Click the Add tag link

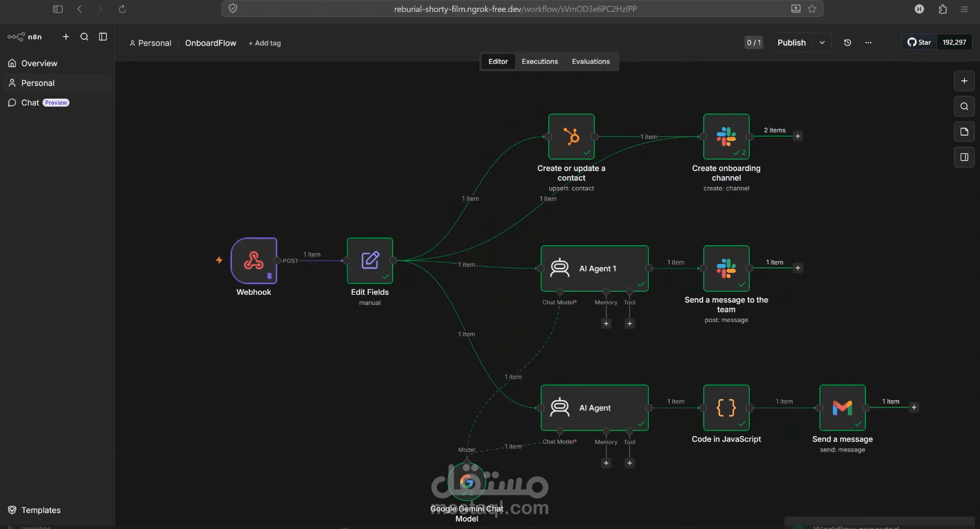(x=265, y=43)
